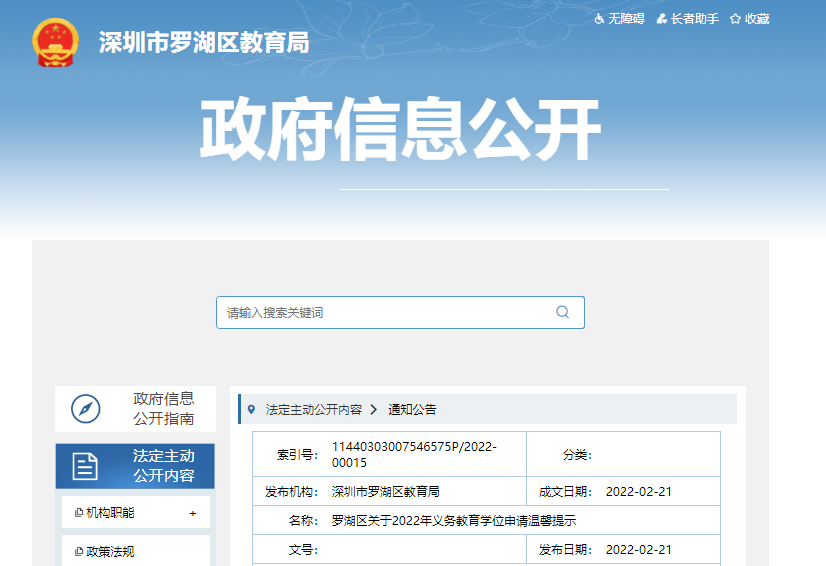This screenshot has height=566, width=826.
Task: Select the 政府信息公开指南 tab
Action: coord(164,409)
